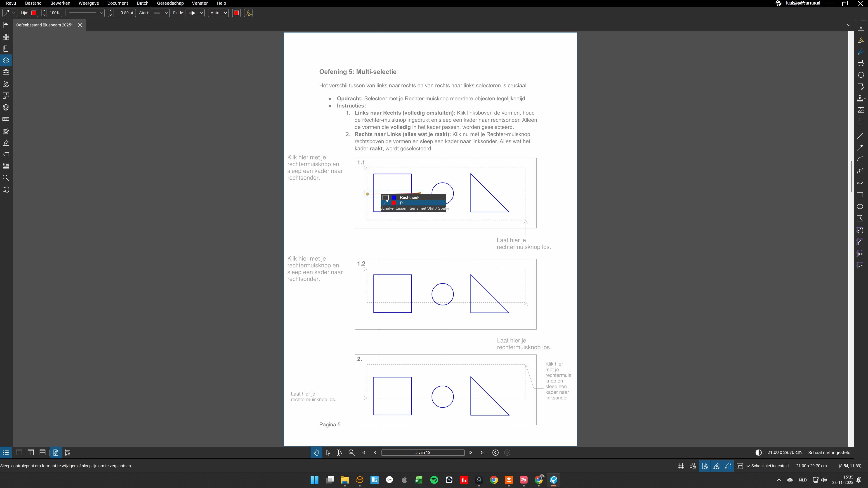The height and width of the screenshot is (488, 868).
Task: Toggle Snap to Content in status bar
Action: [705, 466]
